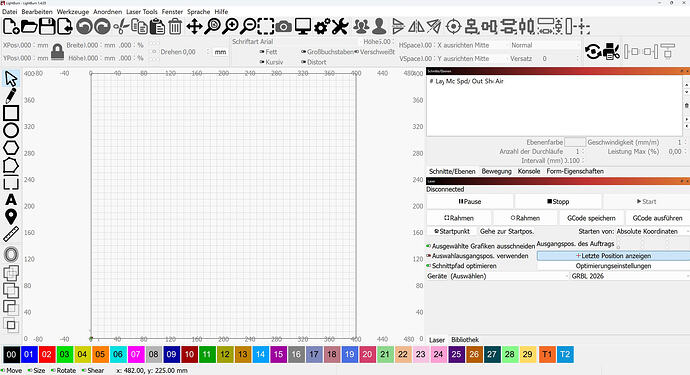Click the Ebenenfarbe color box
The height and width of the screenshot is (375, 690).
[575, 142]
